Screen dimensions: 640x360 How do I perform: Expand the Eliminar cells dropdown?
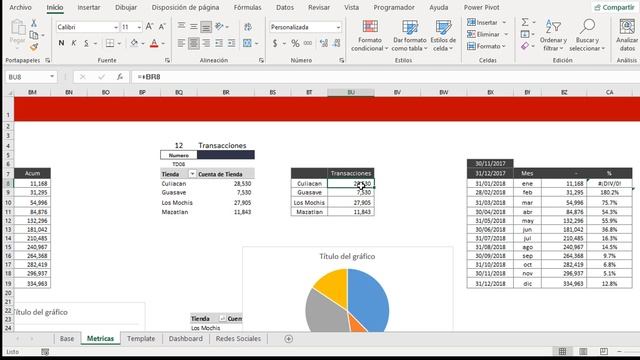coord(506,34)
